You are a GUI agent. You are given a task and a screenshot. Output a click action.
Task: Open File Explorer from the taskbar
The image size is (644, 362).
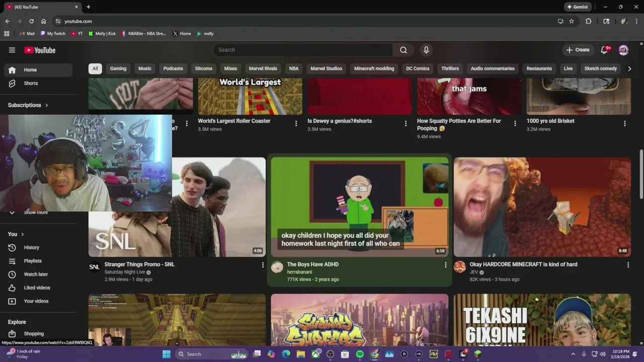pyautogui.click(x=301, y=354)
